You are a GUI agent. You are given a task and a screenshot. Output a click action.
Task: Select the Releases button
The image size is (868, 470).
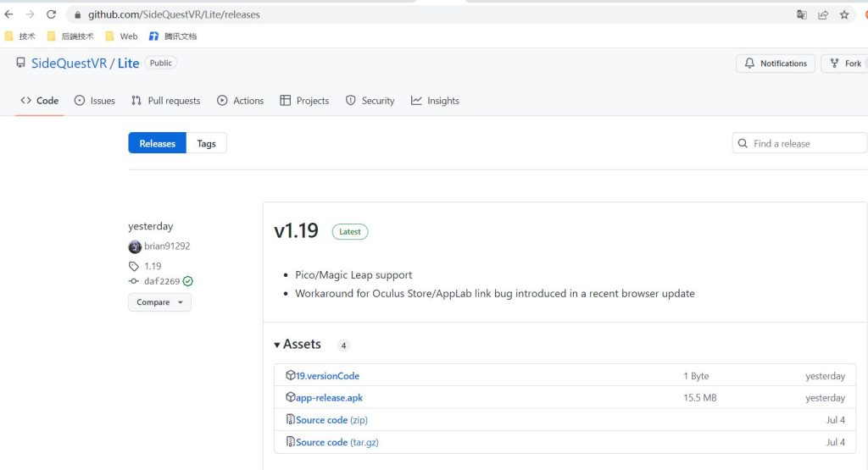tap(157, 143)
